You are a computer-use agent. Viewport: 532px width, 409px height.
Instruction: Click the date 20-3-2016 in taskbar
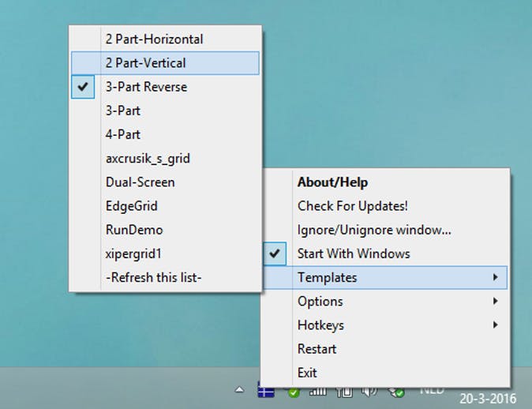click(x=488, y=399)
